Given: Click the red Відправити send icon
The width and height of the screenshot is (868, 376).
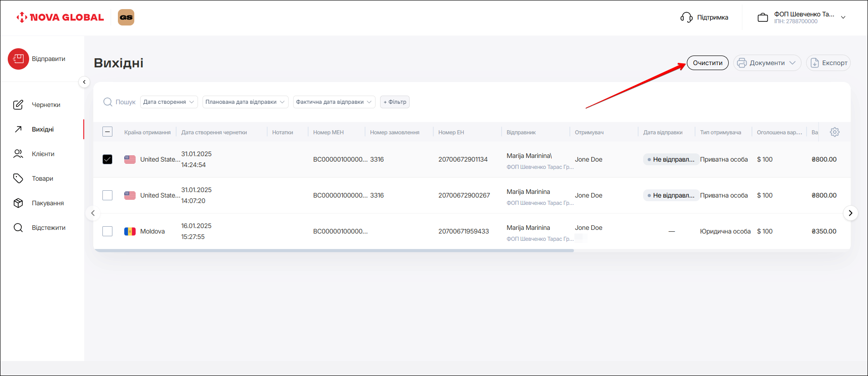Looking at the screenshot, I should (18, 59).
